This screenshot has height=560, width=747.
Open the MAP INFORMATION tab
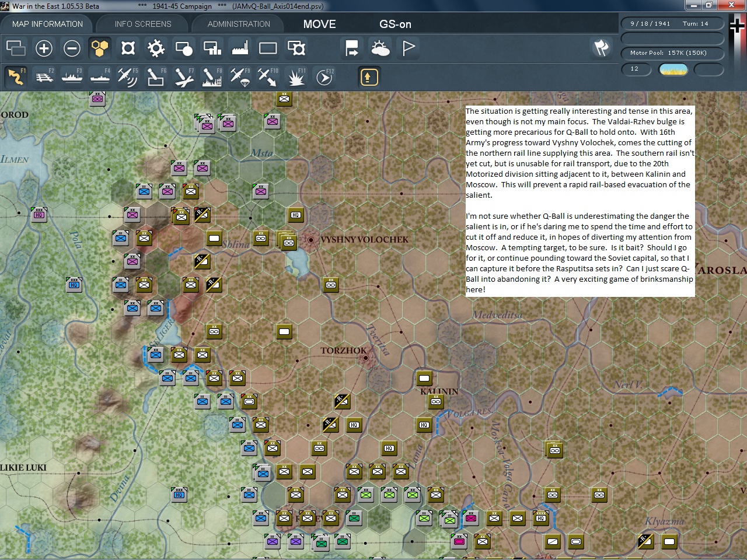(x=47, y=24)
